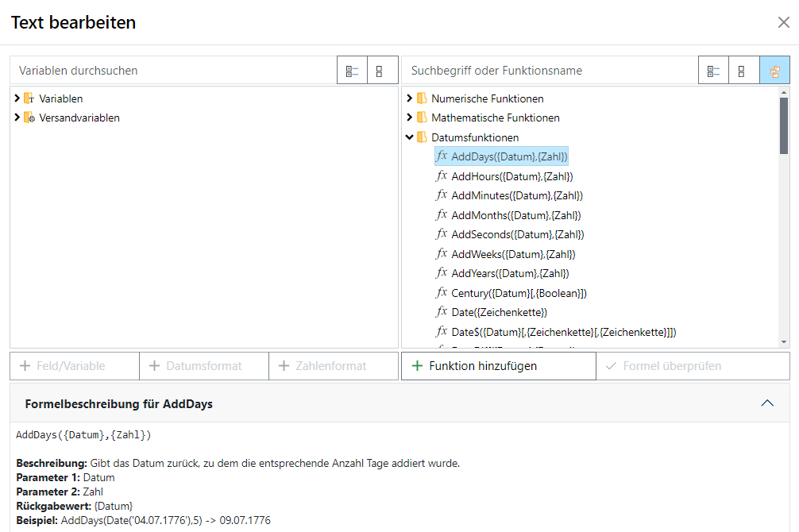The image size is (799, 532).
Task: Click the Datumsfunktionen folder icon
Action: [x=422, y=137]
